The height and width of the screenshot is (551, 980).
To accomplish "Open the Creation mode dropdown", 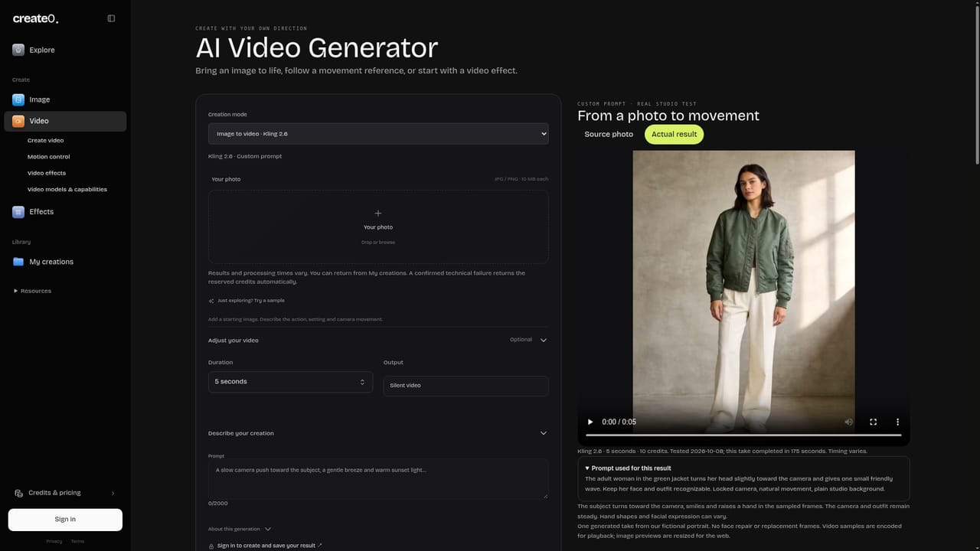I will 378,134.
